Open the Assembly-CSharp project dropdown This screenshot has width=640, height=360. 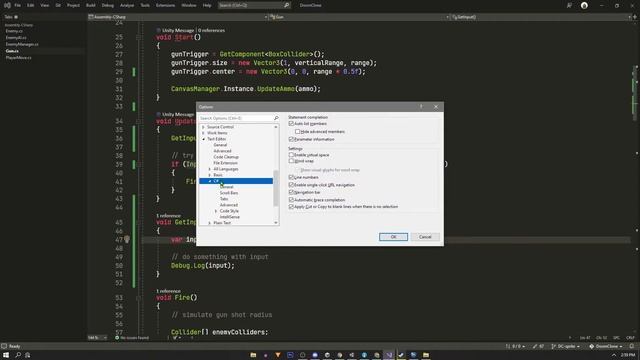click(x=178, y=17)
